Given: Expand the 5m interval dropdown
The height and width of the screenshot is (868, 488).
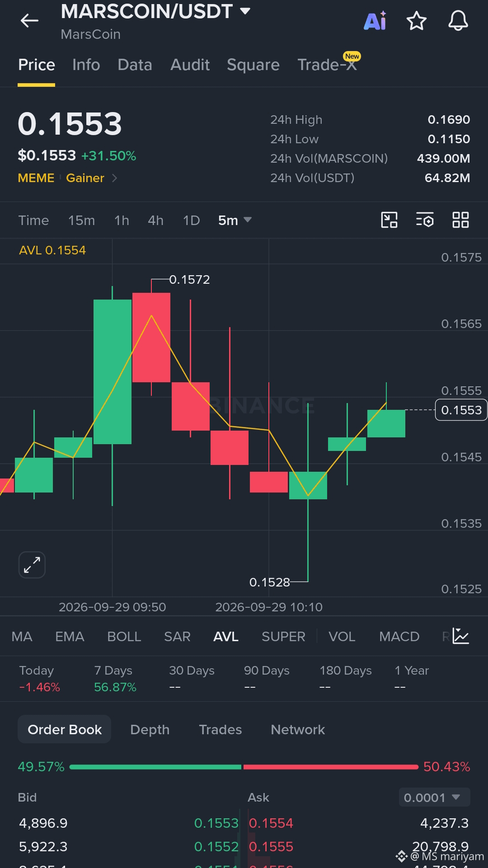Looking at the screenshot, I should pos(235,220).
